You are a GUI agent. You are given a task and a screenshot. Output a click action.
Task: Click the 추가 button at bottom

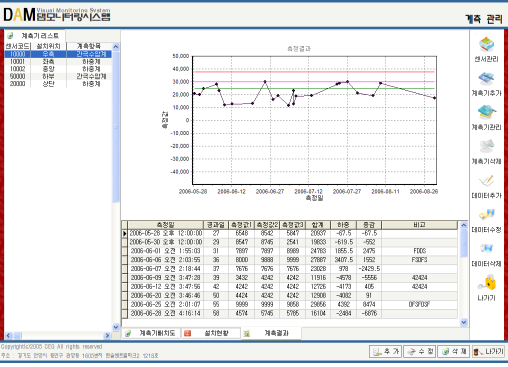tap(386, 351)
